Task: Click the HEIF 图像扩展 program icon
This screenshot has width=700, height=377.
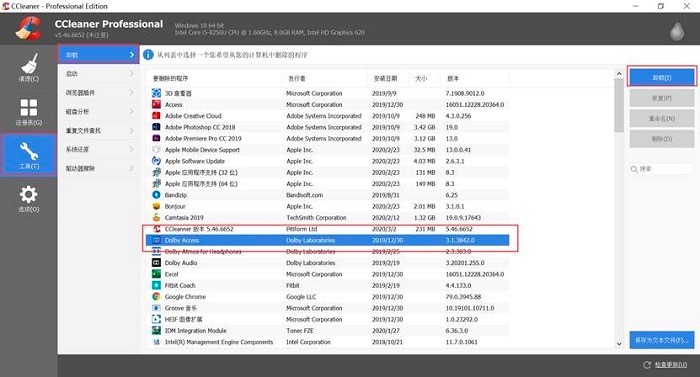Action: (x=156, y=319)
